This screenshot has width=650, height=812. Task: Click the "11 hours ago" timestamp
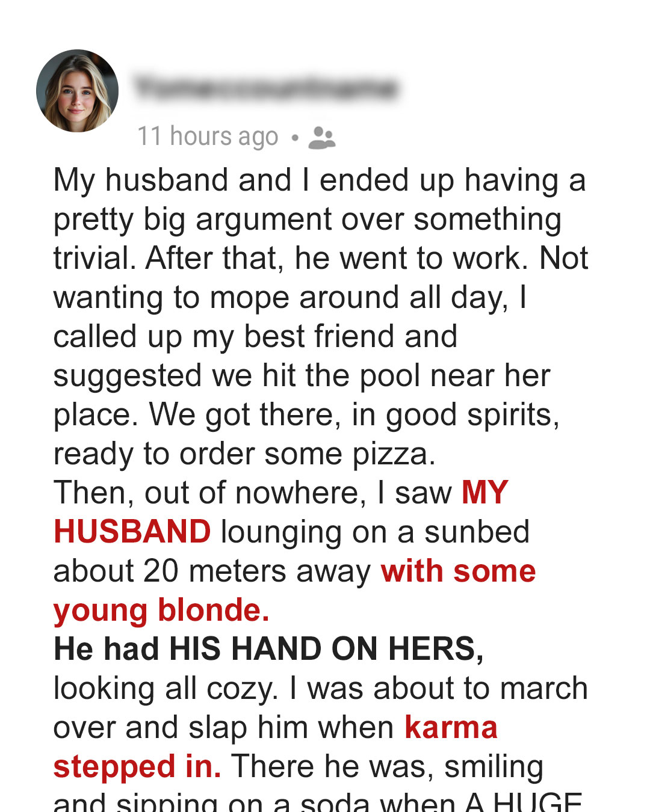[208, 137]
